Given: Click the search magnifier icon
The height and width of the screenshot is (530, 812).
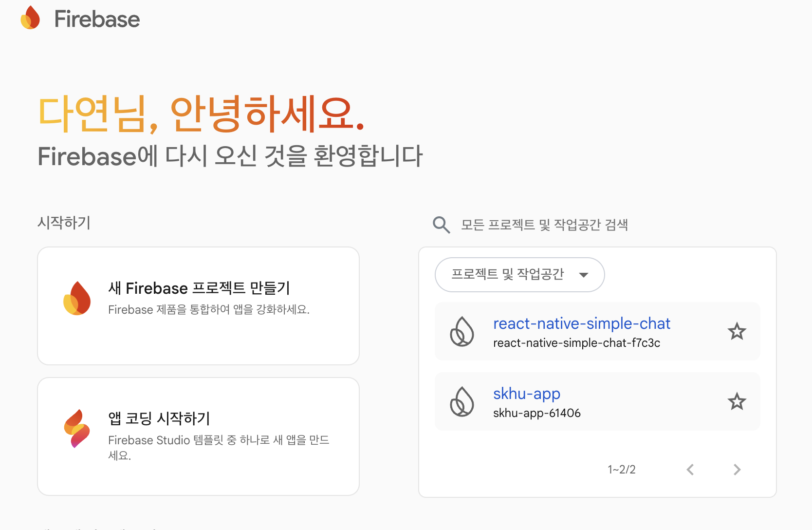Looking at the screenshot, I should coord(441,225).
